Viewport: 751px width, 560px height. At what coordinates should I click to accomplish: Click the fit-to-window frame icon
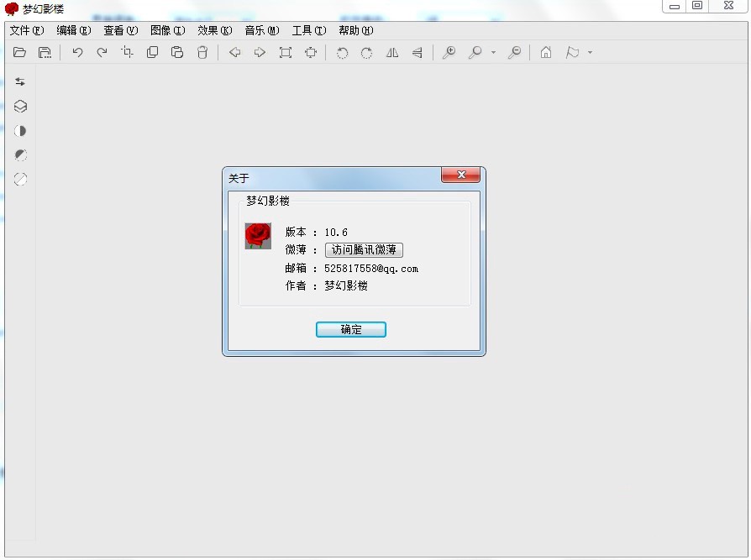tap(286, 52)
